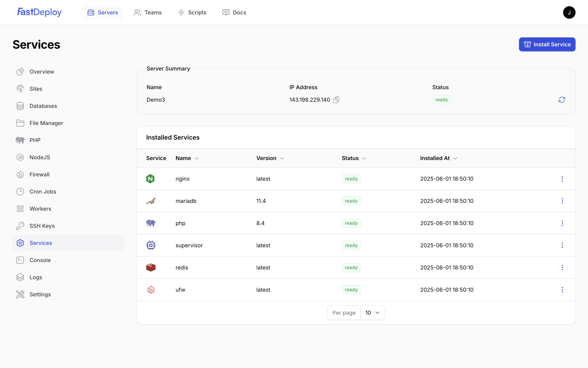Open the Firewall sidebar item
Viewport: 588px width, 368px height.
pos(68,174)
